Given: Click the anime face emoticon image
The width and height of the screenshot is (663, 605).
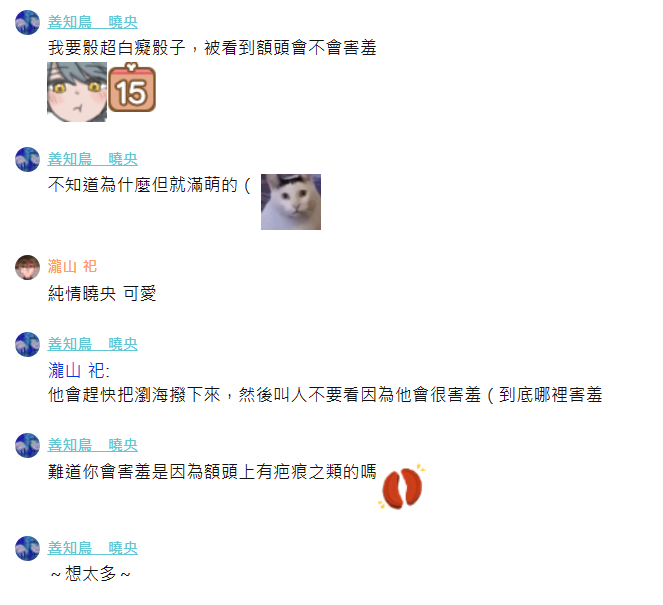Looking at the screenshot, I should pos(77,92).
